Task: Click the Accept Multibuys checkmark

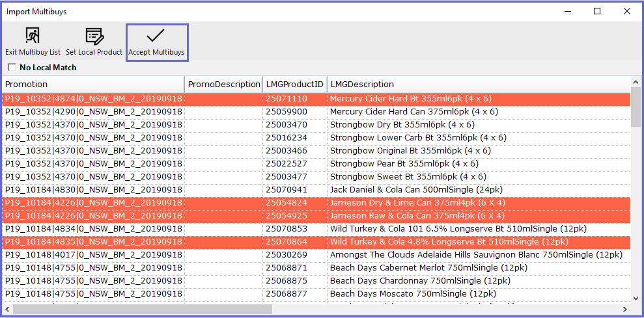Action: coord(156,36)
